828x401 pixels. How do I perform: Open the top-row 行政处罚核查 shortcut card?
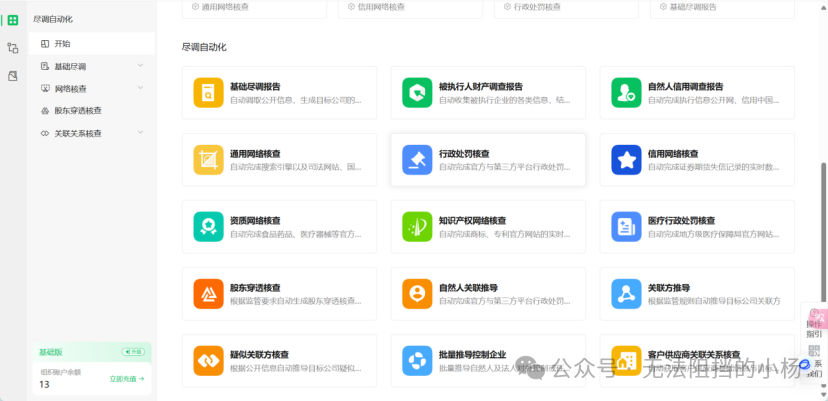point(566,9)
